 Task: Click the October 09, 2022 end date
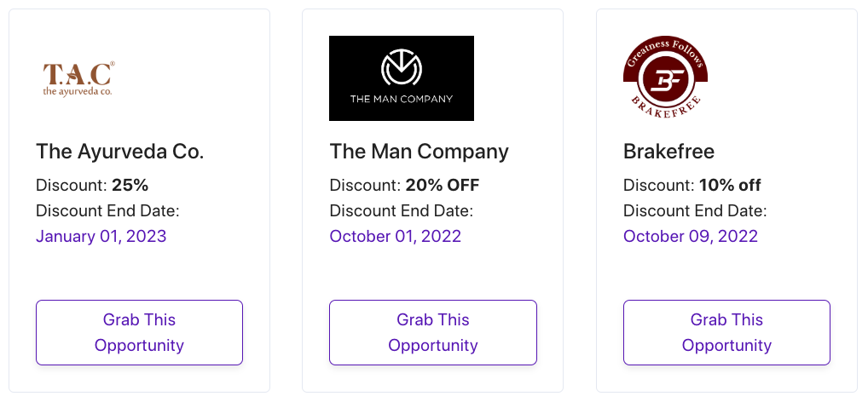tap(691, 236)
